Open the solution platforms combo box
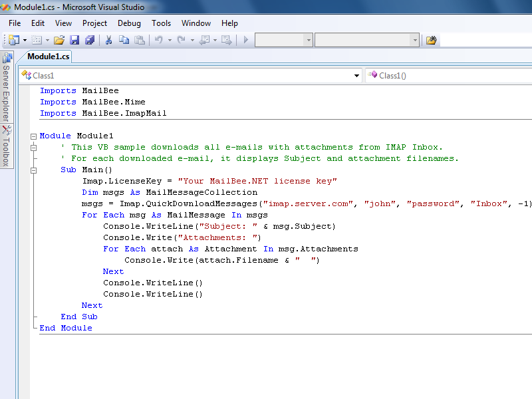 pyautogui.click(x=367, y=40)
